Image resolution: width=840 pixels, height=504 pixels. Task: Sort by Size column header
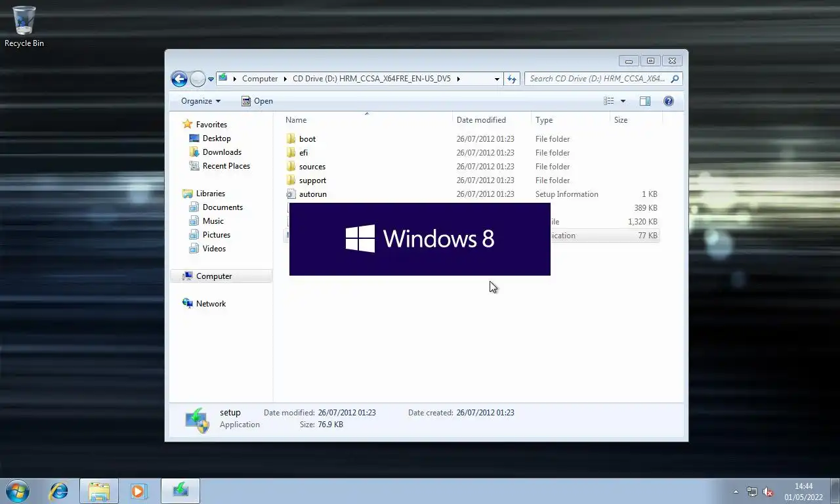[637, 120]
